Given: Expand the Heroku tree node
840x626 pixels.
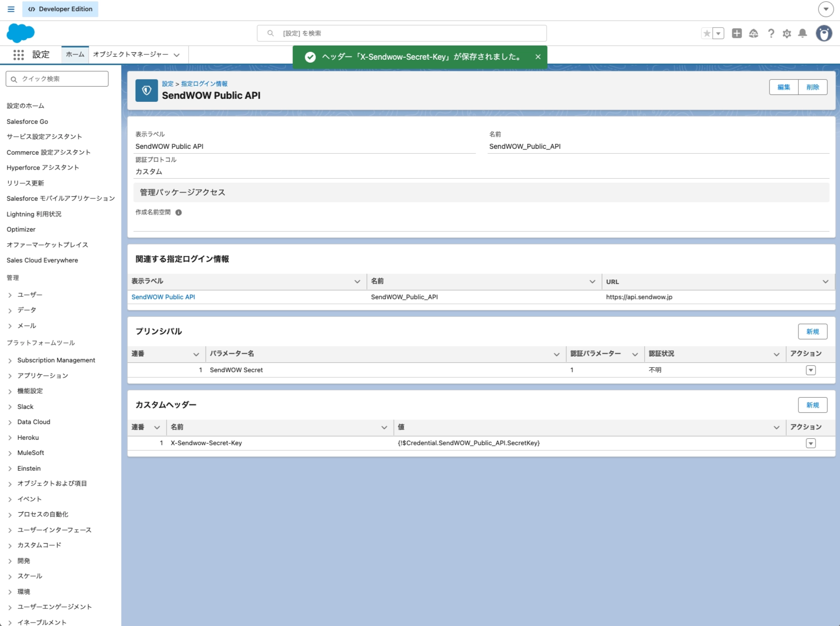Looking at the screenshot, I should pos(10,438).
